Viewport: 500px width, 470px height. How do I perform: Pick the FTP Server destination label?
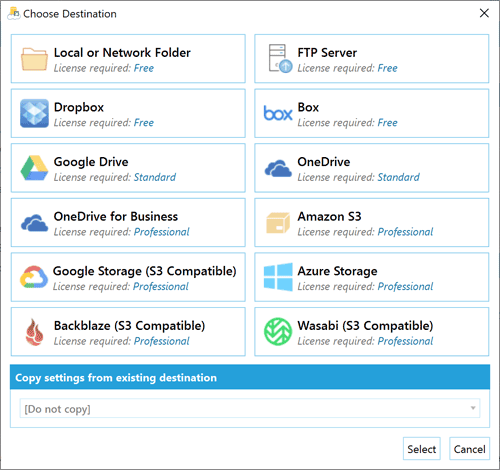327,53
